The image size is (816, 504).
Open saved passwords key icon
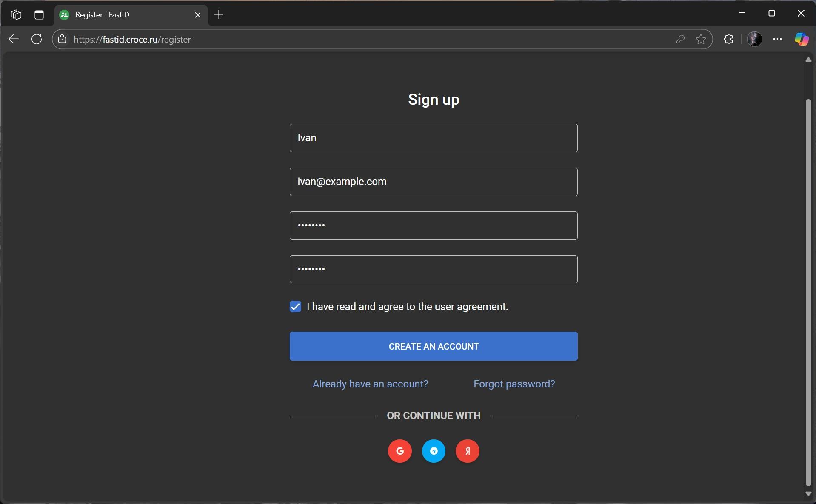click(x=680, y=39)
